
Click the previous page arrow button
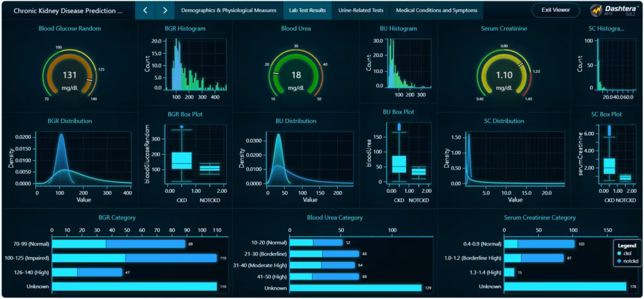click(x=145, y=10)
